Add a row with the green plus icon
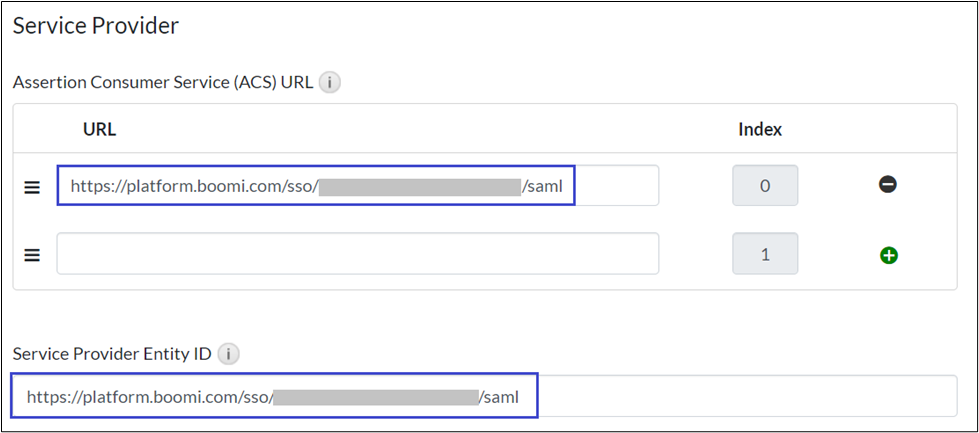The height and width of the screenshot is (433, 979). (x=888, y=255)
